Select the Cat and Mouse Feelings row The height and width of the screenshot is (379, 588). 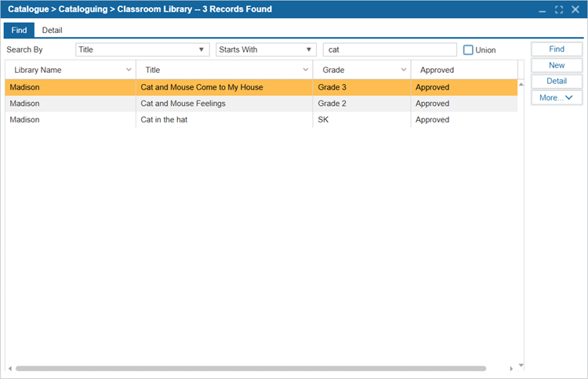tap(261, 104)
